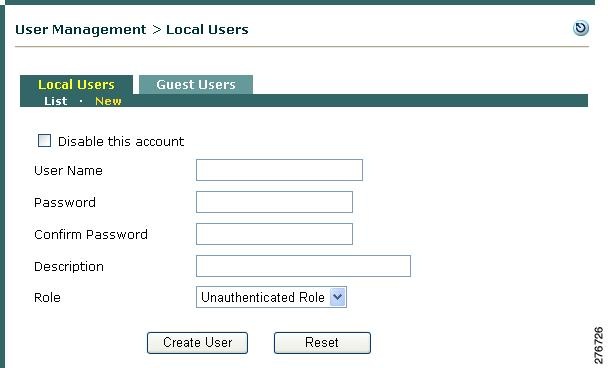
Task: Click the Description label text
Action: coord(69,266)
